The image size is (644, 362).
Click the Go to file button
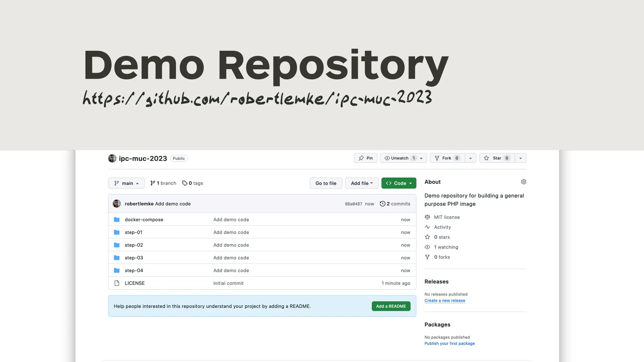click(x=326, y=183)
